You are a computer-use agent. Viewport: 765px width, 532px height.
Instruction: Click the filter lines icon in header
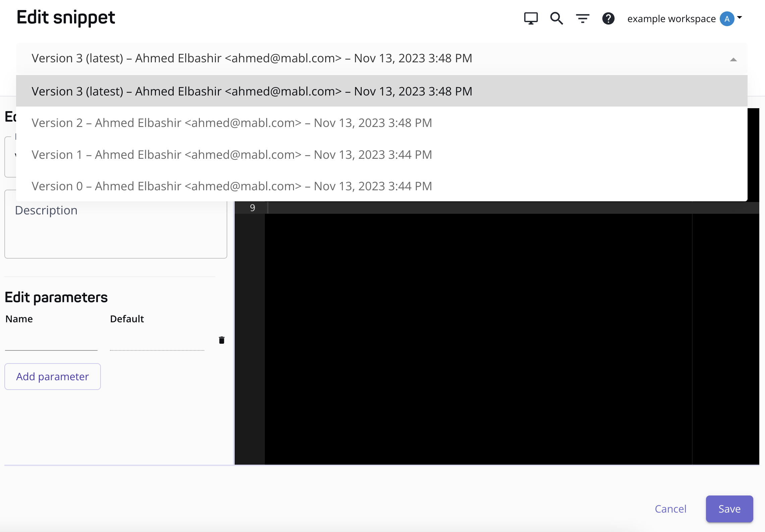pos(583,18)
